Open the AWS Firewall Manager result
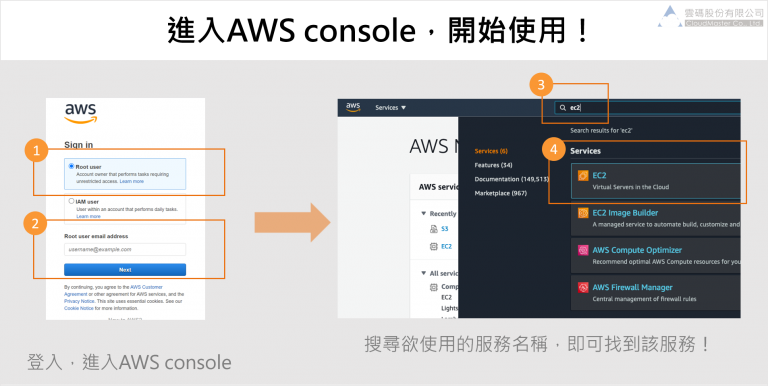The height and width of the screenshot is (386, 768). point(655,292)
